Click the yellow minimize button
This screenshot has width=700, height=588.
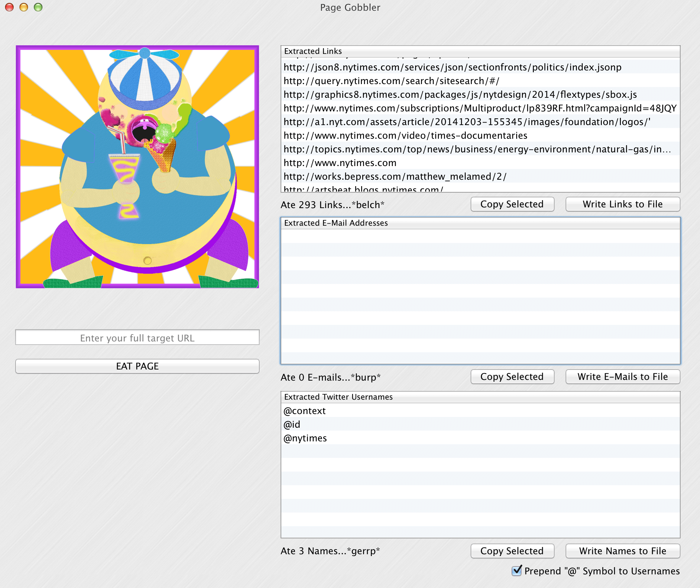point(23,7)
